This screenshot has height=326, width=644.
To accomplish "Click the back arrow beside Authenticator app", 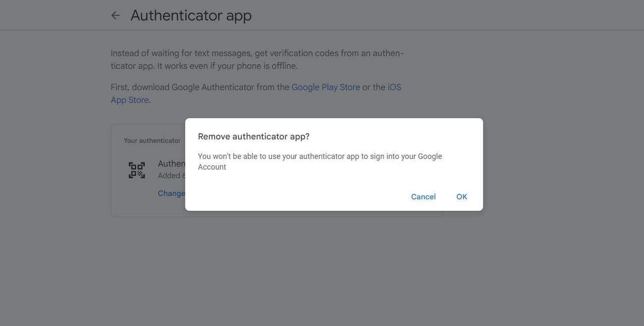I will click(115, 15).
